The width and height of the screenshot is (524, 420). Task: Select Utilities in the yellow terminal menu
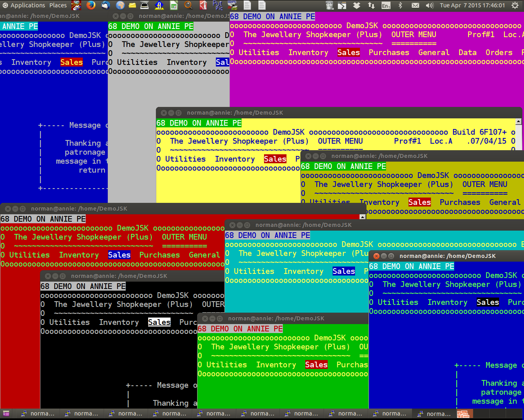pos(185,159)
